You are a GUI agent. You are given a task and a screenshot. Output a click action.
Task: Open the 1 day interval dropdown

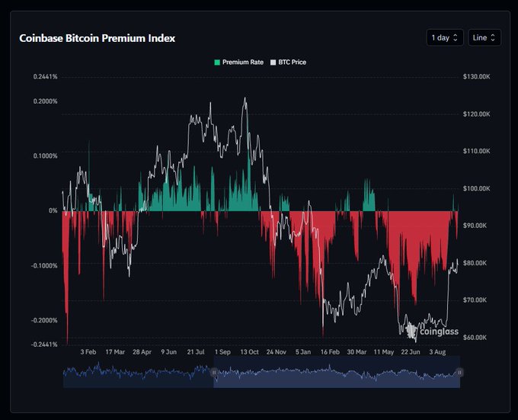pos(445,37)
